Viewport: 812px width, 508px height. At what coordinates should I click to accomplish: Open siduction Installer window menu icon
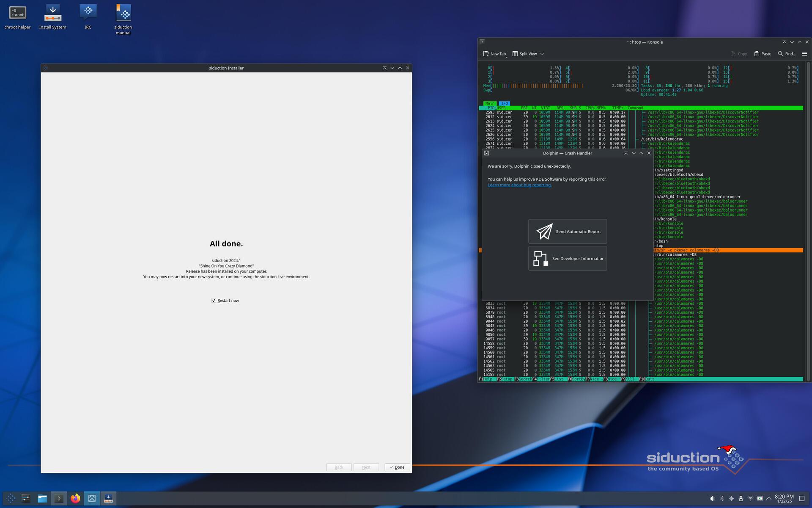45,68
